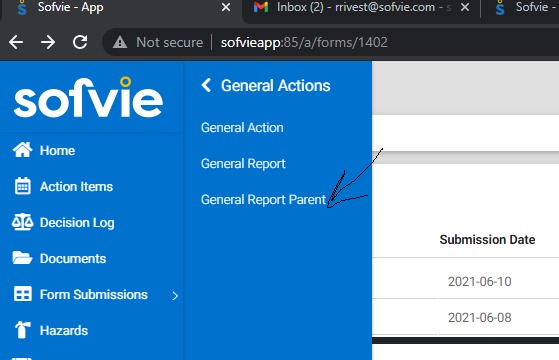Screen dimensions: 559x360
Task: Click the Sofvie logo
Action: pos(88,97)
